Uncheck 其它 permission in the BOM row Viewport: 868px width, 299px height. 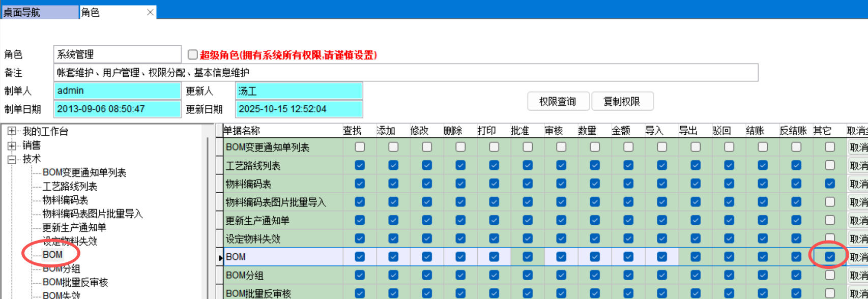[x=830, y=257]
